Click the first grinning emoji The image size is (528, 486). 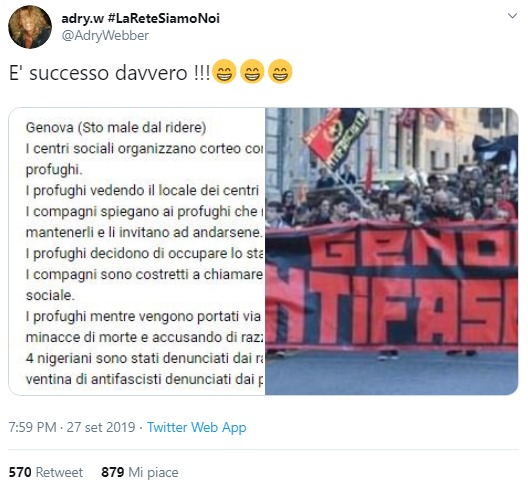225,71
